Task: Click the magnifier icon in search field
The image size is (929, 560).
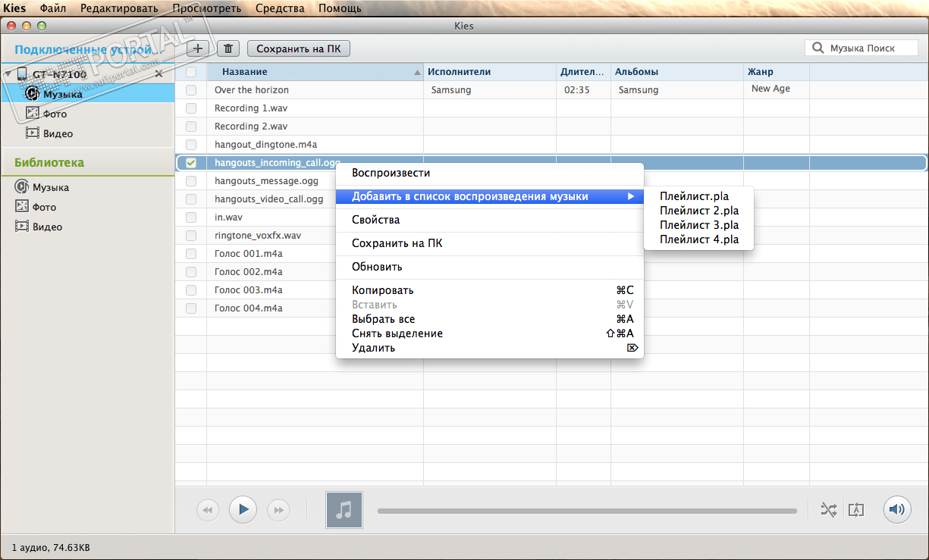Action: coord(818,48)
